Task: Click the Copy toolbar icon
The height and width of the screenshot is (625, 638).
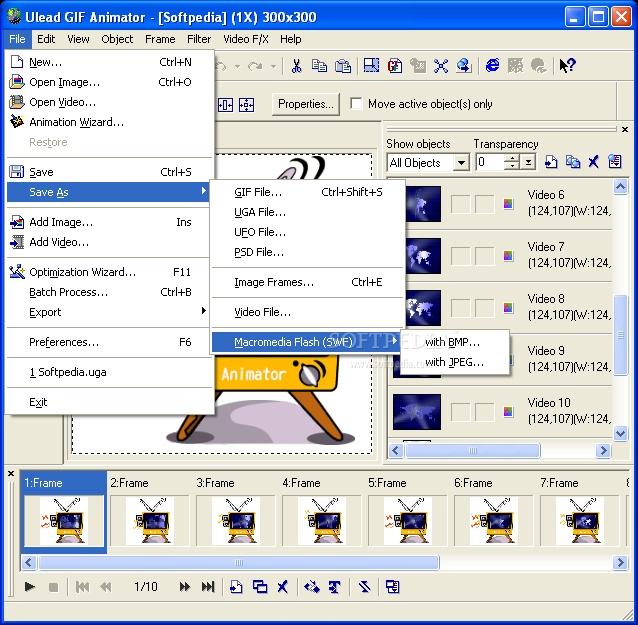Action: tap(319, 66)
